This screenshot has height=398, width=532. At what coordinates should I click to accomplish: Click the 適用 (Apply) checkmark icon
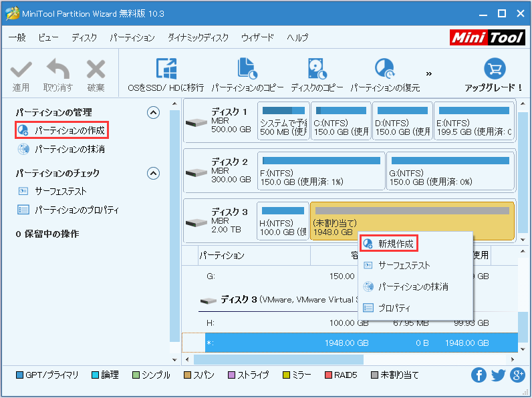point(21,69)
